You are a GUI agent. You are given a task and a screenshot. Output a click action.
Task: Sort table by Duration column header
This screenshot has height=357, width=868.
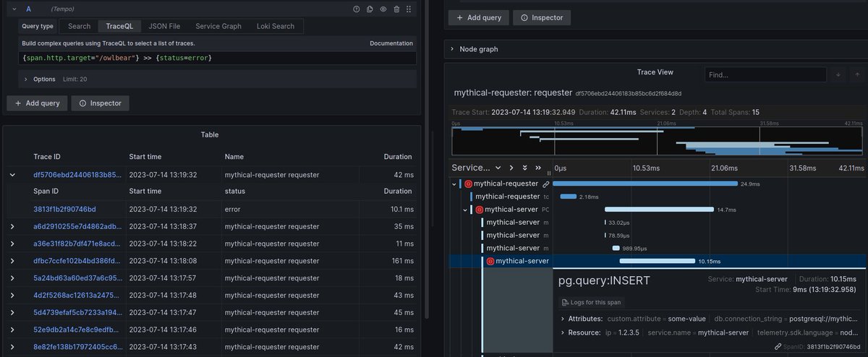click(x=397, y=157)
